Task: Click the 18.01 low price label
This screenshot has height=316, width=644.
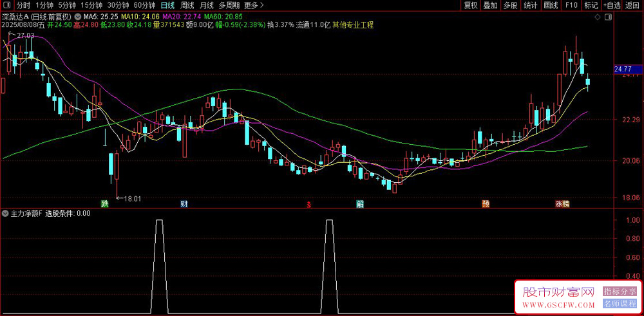Action: pyautogui.click(x=132, y=199)
